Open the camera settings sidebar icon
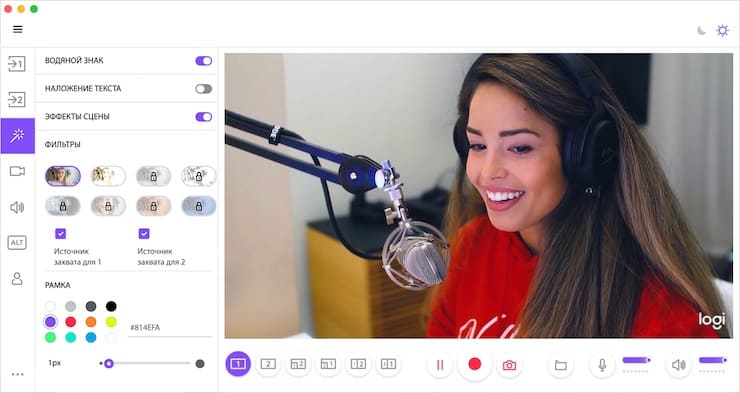740x393 pixels. click(17, 171)
